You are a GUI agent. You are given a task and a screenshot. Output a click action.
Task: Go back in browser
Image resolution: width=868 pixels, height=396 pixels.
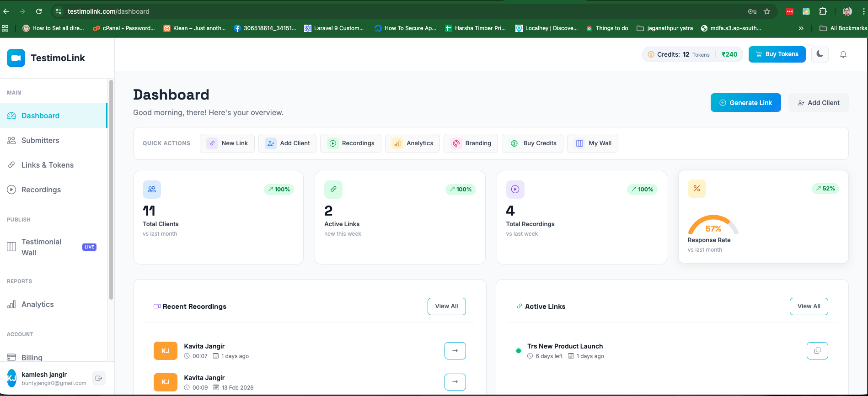click(6, 11)
